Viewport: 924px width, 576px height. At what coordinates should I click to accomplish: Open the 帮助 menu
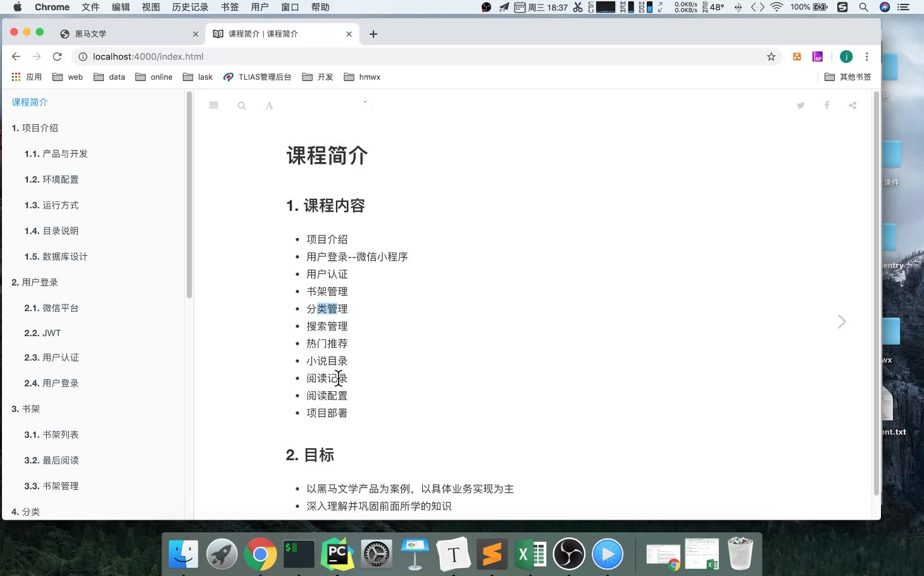coord(320,7)
